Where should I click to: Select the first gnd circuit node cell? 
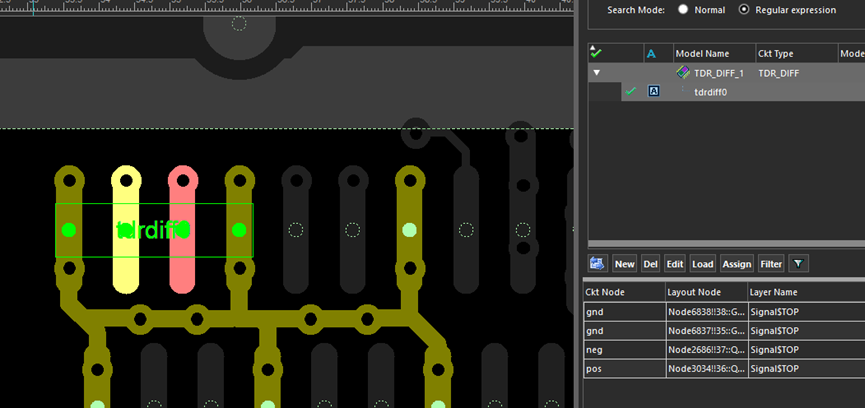click(x=624, y=312)
